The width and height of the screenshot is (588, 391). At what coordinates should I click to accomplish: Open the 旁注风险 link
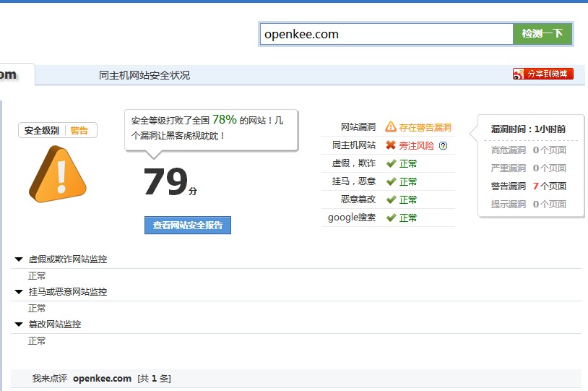[x=416, y=145]
